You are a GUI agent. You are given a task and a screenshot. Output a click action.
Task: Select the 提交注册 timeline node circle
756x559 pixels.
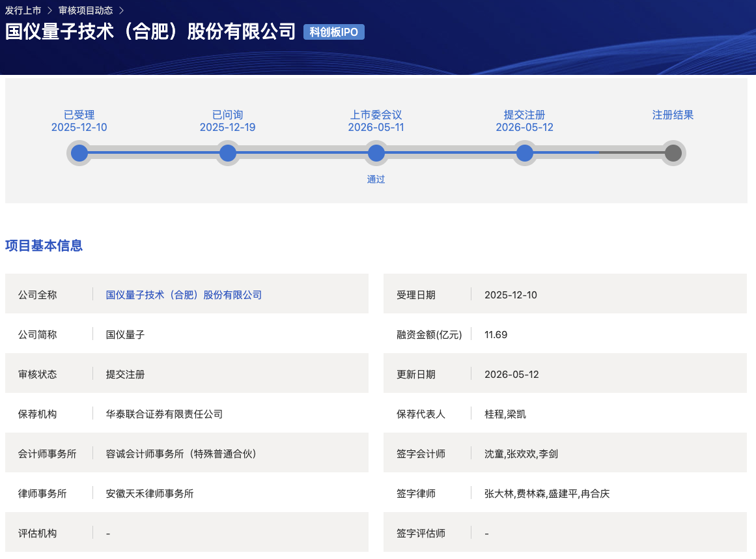[525, 153]
